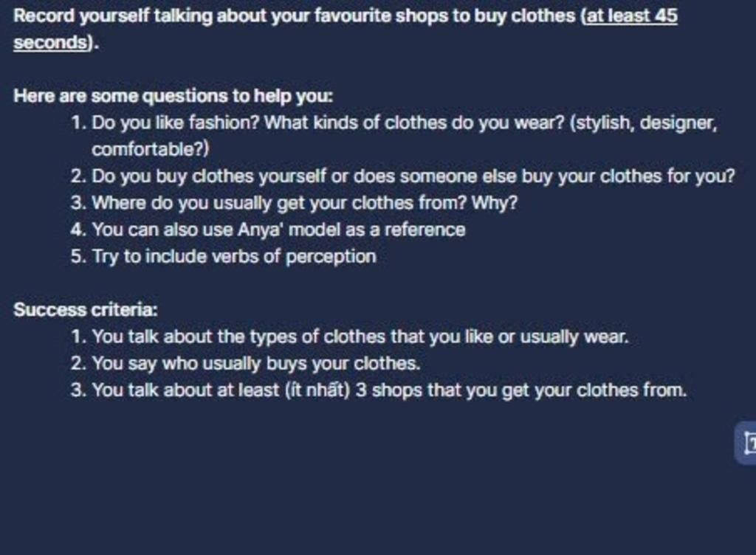Click question 1 "Do you like fashion?"
756x555 pixels.
coord(176,123)
